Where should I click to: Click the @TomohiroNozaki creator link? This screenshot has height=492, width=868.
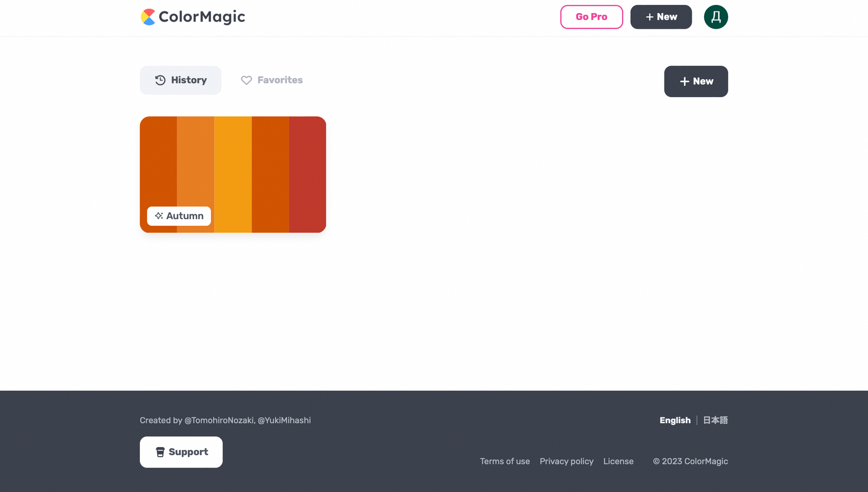[219, 420]
